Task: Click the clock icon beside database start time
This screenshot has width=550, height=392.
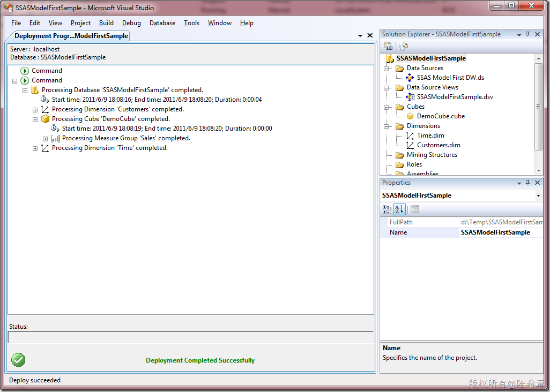Action: click(x=45, y=100)
